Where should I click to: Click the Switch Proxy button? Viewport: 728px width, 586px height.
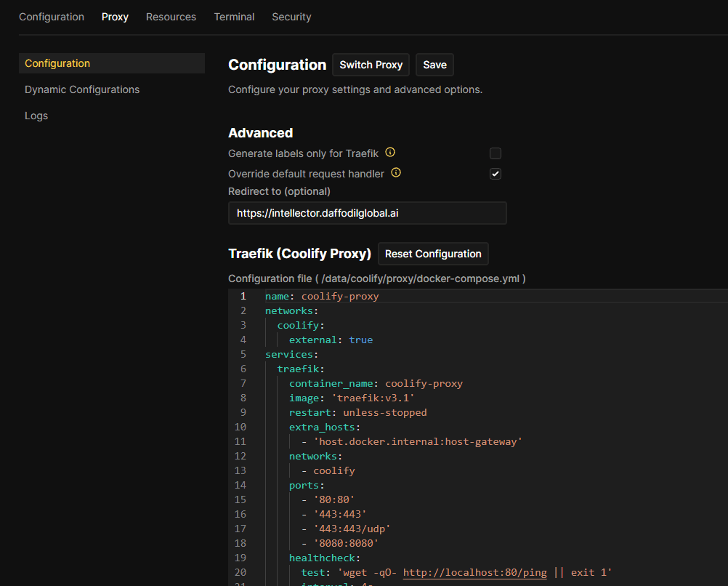pyautogui.click(x=371, y=65)
